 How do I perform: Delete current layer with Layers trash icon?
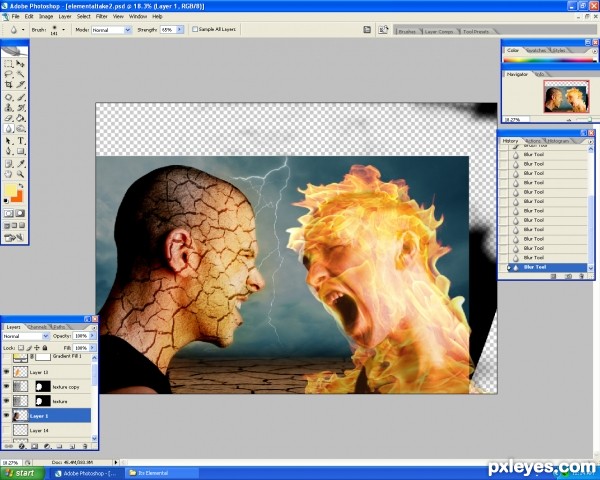click(x=85, y=446)
